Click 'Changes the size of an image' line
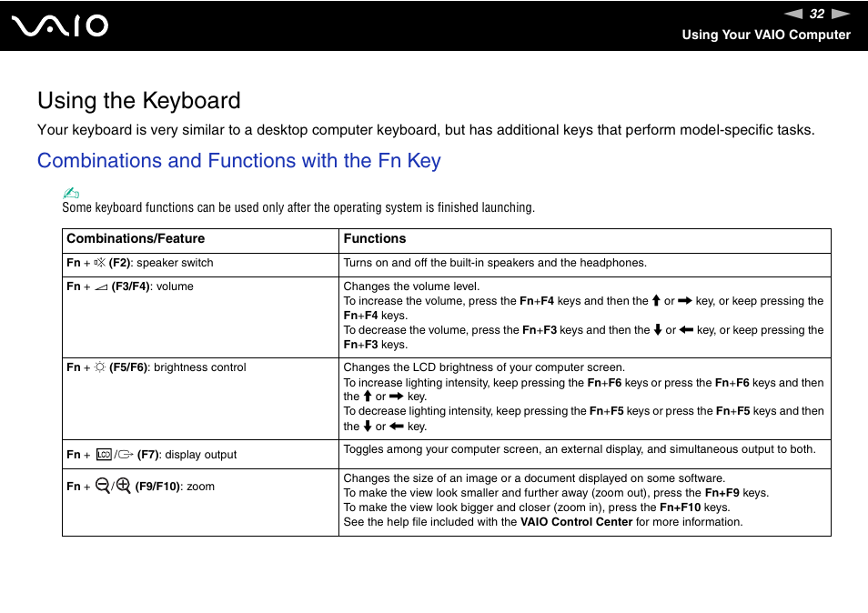Image resolution: width=868 pixels, height=613 pixels. pos(534,478)
